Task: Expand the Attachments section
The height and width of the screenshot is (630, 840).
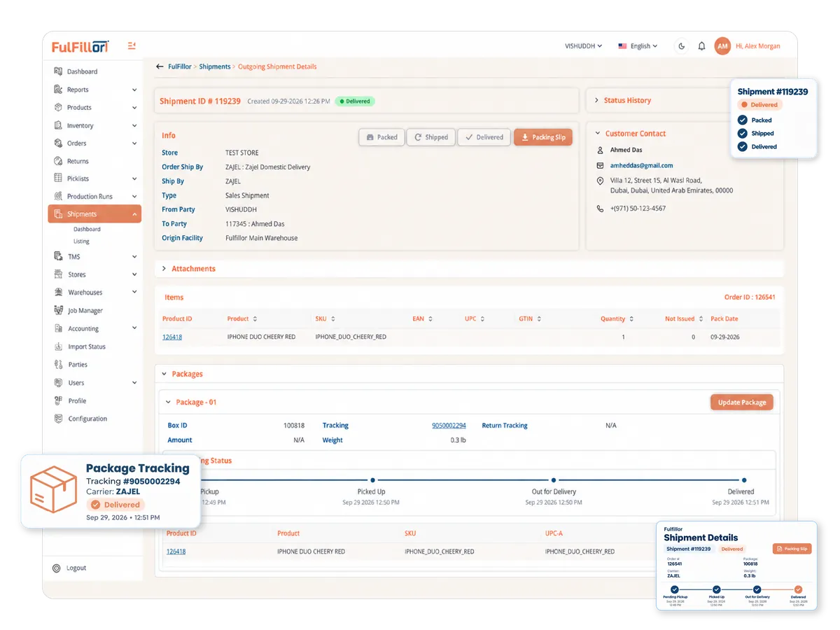Action: [x=164, y=269]
